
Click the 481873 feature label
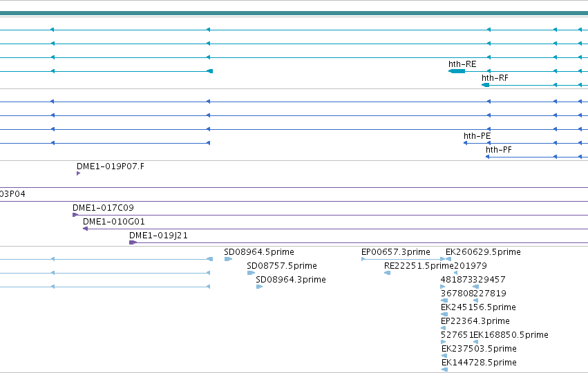pyautogui.click(x=457, y=280)
